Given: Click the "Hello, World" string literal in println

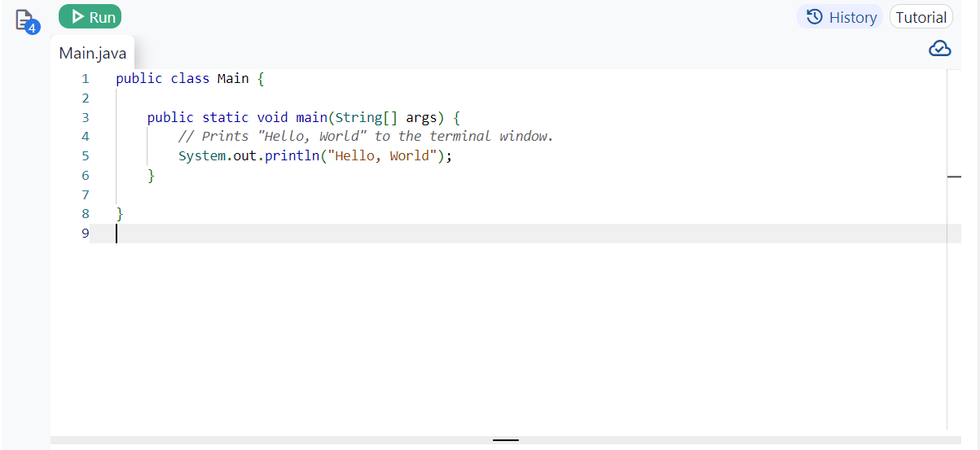Looking at the screenshot, I should [382, 156].
